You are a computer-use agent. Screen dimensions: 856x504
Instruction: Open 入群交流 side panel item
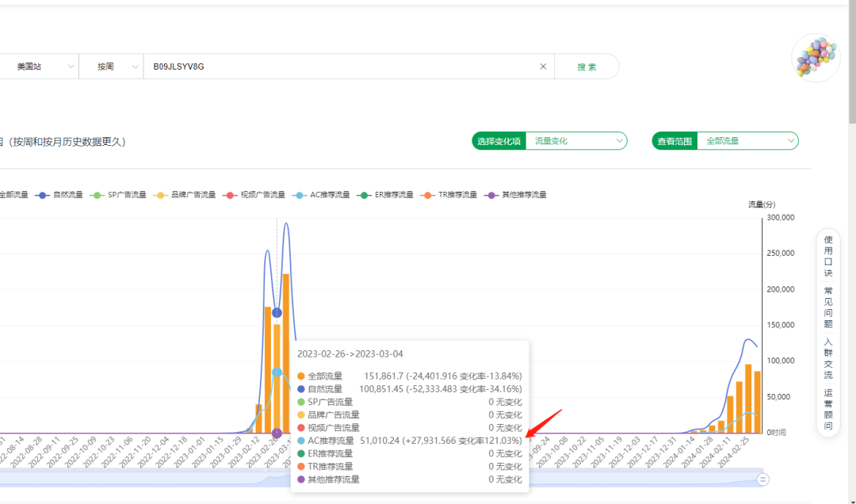click(x=828, y=358)
